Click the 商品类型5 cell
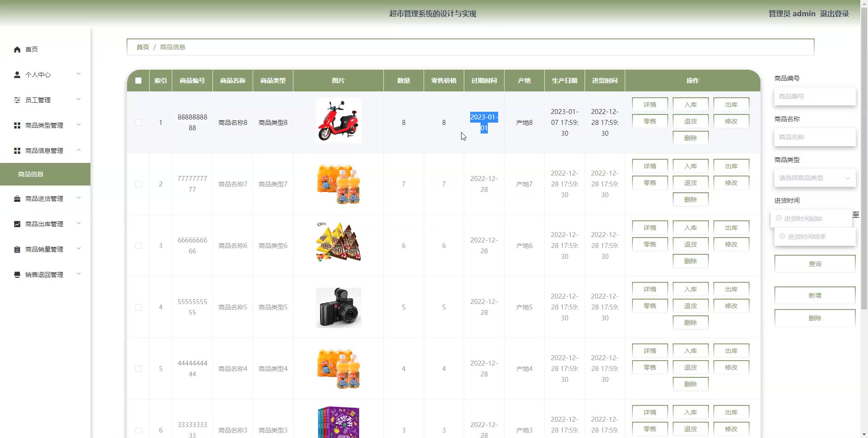The width and height of the screenshot is (868, 438). point(273,307)
